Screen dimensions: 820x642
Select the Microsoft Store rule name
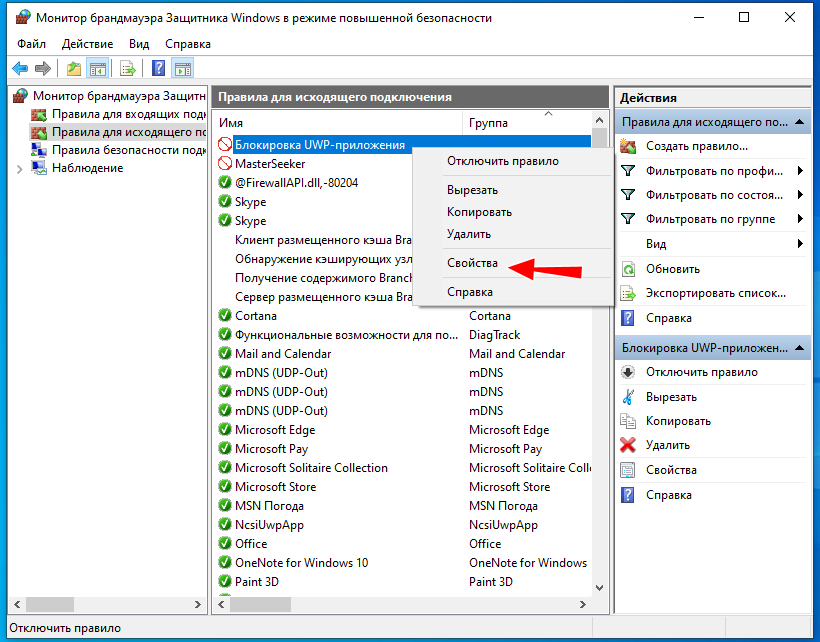276,487
